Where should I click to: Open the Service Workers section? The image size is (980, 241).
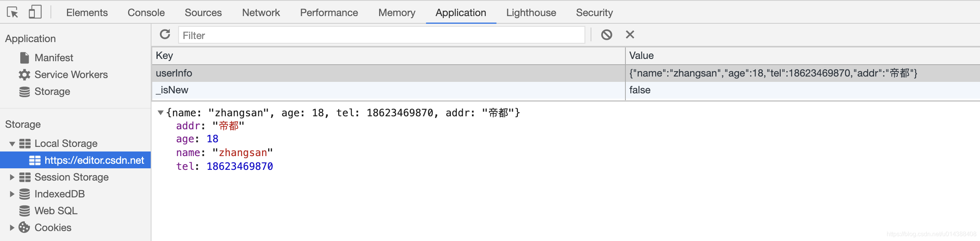(71, 75)
